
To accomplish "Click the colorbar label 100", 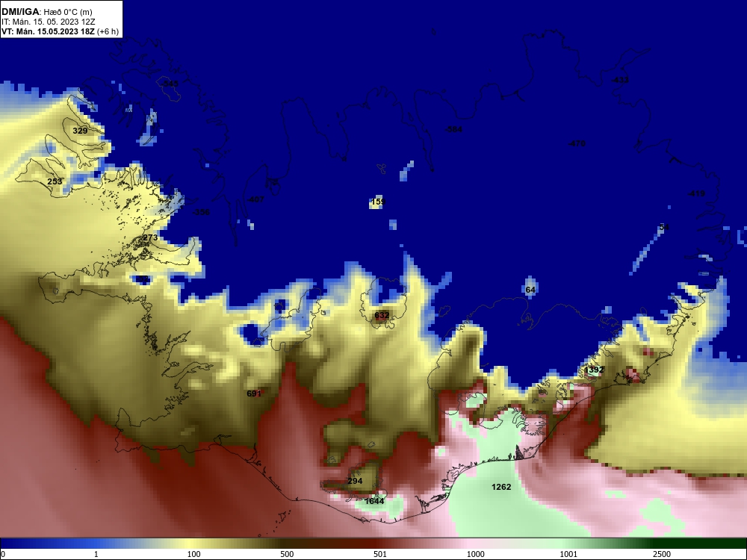I will [193, 554].
